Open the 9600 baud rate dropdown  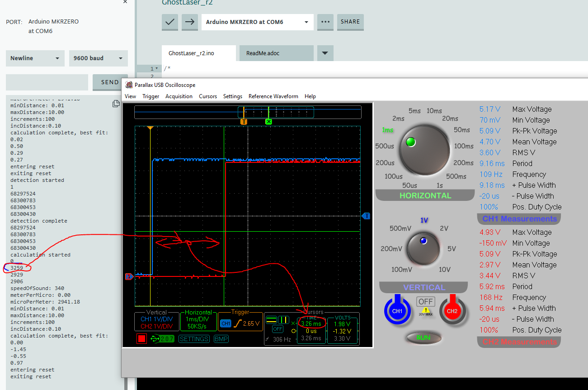pos(98,58)
